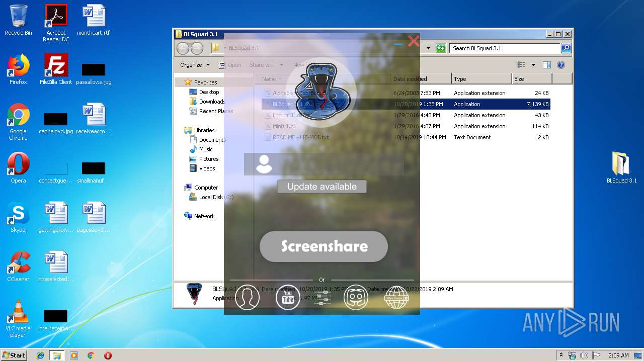The height and width of the screenshot is (362, 644).
Task: Sort files by Date modified column
Action: [x=421, y=79]
